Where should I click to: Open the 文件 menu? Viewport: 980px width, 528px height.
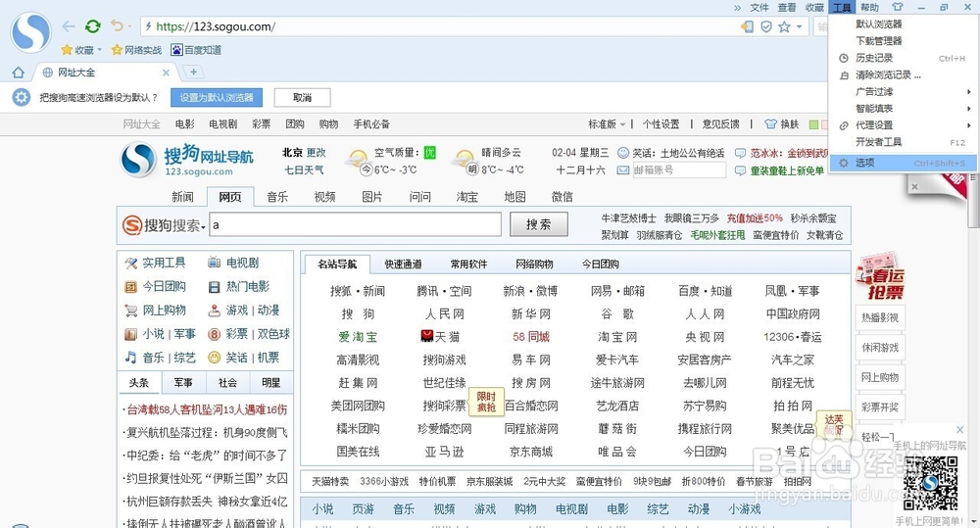[759, 8]
